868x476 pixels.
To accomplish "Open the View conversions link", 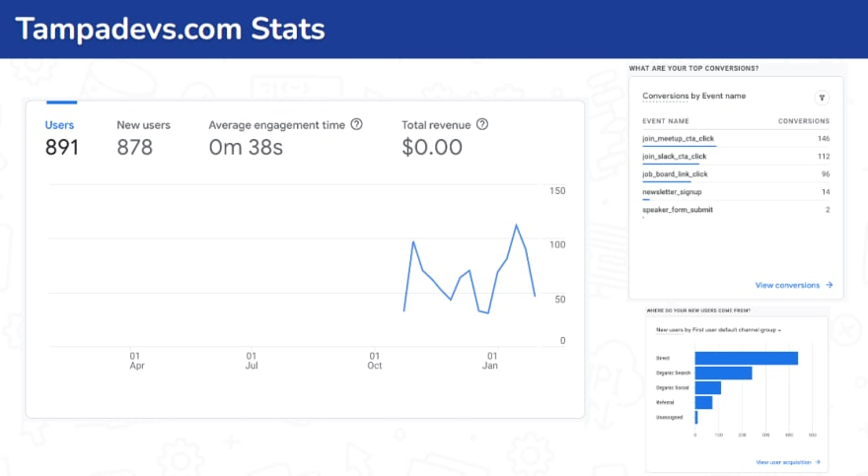I will [x=787, y=285].
